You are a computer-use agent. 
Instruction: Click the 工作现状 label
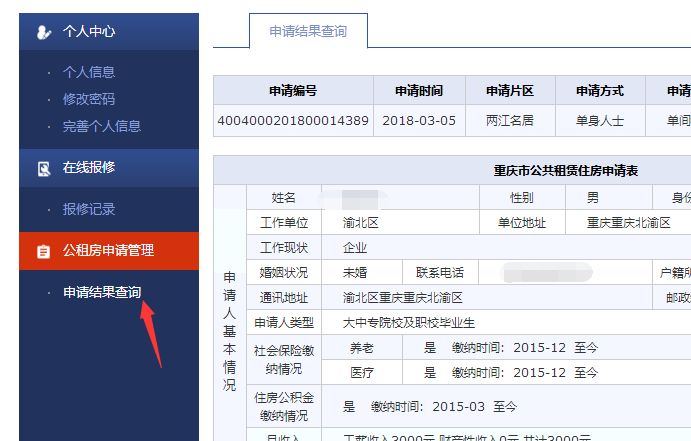tap(284, 248)
